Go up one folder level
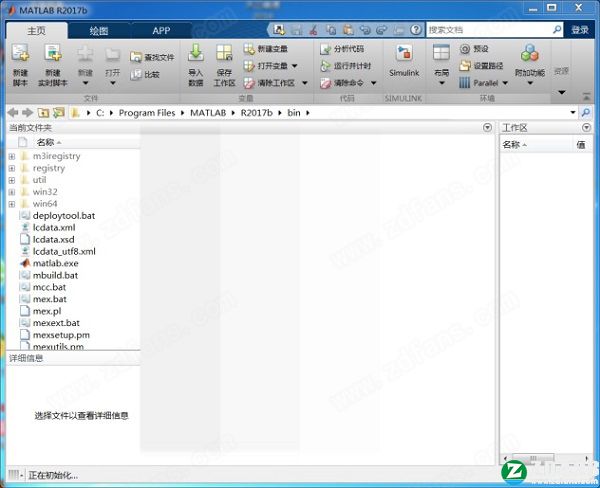 (x=43, y=113)
